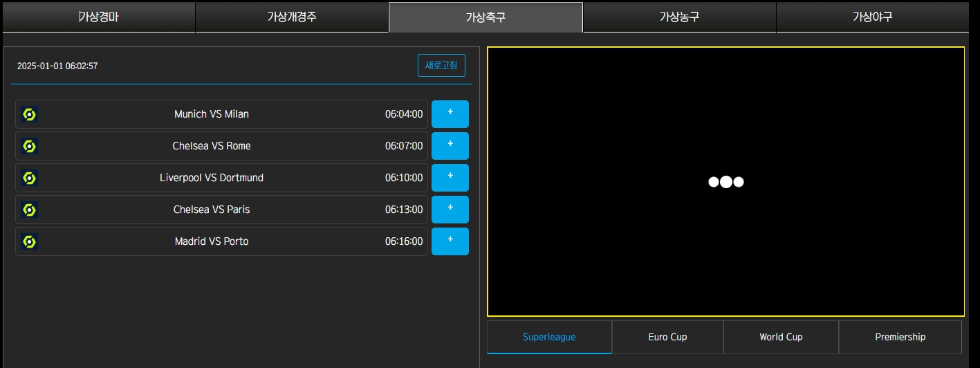
Task: Expand Munich VS Milan with plus button
Action: click(450, 114)
